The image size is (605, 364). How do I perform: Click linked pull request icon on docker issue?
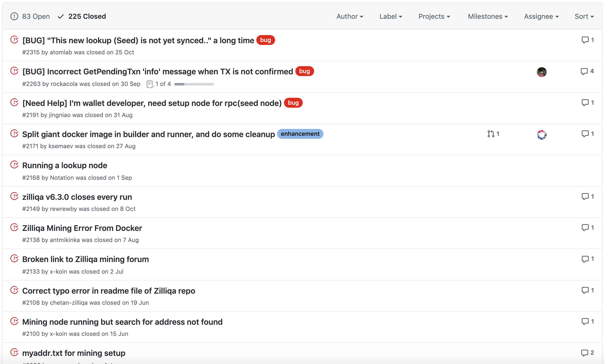[x=491, y=134]
